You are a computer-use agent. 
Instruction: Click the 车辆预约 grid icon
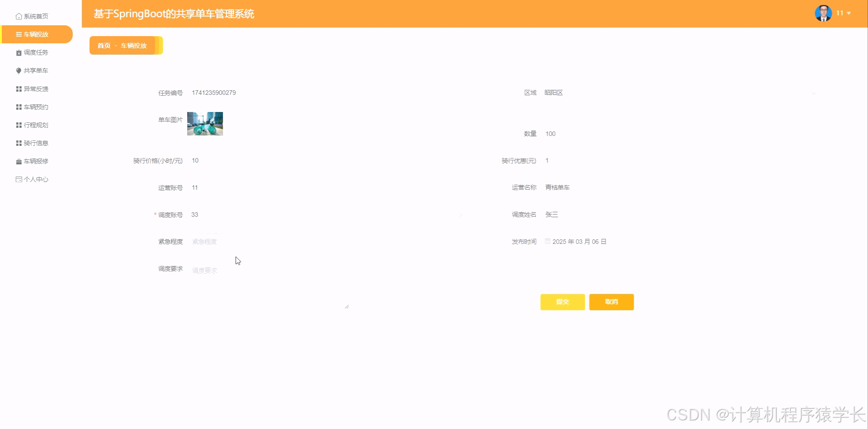[18, 107]
